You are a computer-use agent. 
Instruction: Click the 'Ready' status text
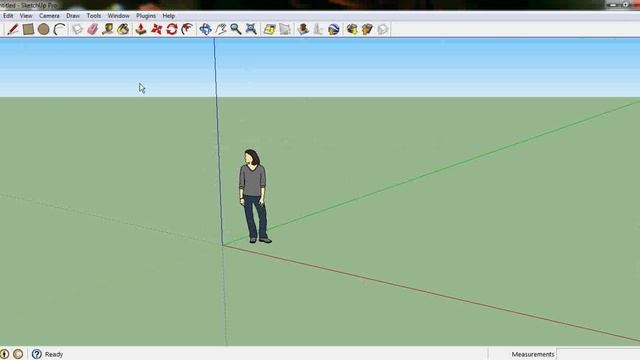point(54,354)
